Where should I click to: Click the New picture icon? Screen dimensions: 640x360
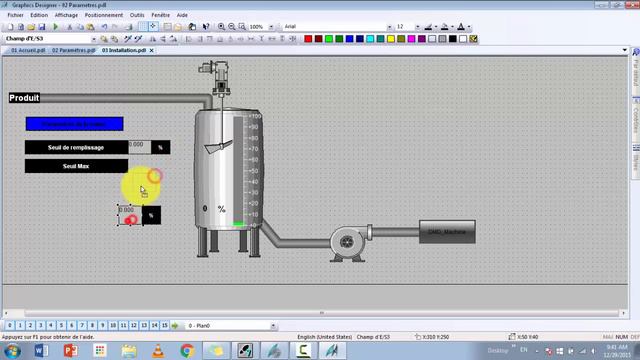click(10, 27)
